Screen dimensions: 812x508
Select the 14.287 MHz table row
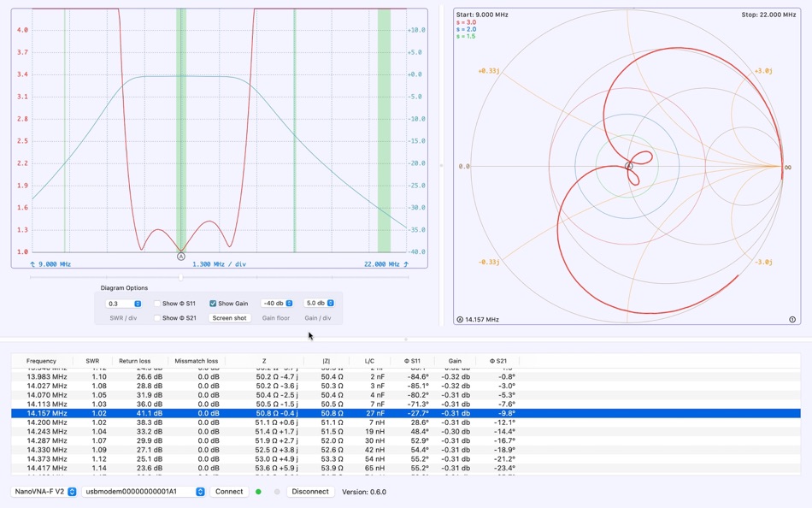tap(405, 440)
